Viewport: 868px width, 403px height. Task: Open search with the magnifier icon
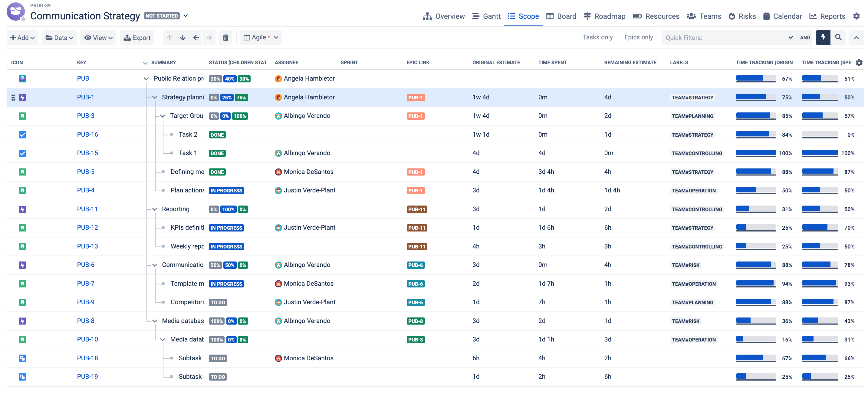click(838, 38)
